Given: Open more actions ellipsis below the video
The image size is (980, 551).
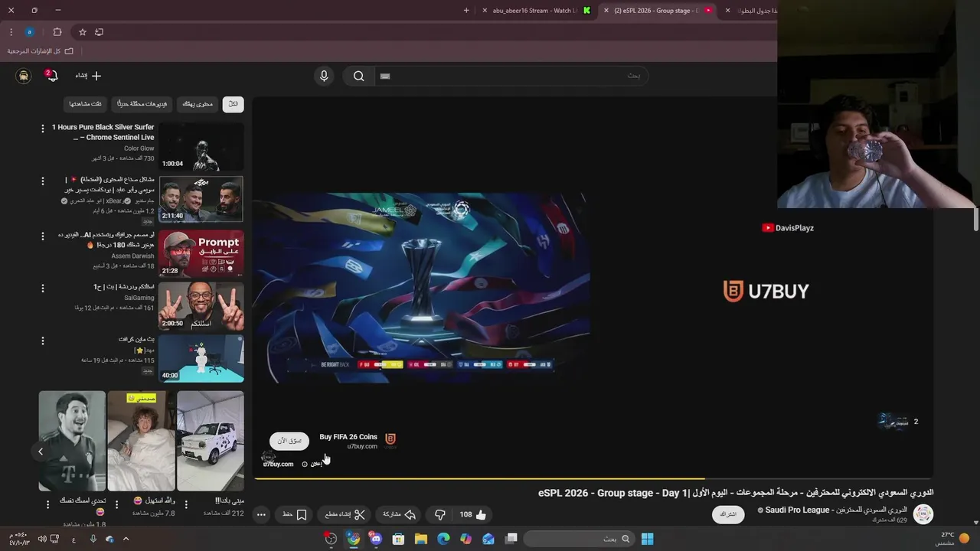Looking at the screenshot, I should pos(261,515).
